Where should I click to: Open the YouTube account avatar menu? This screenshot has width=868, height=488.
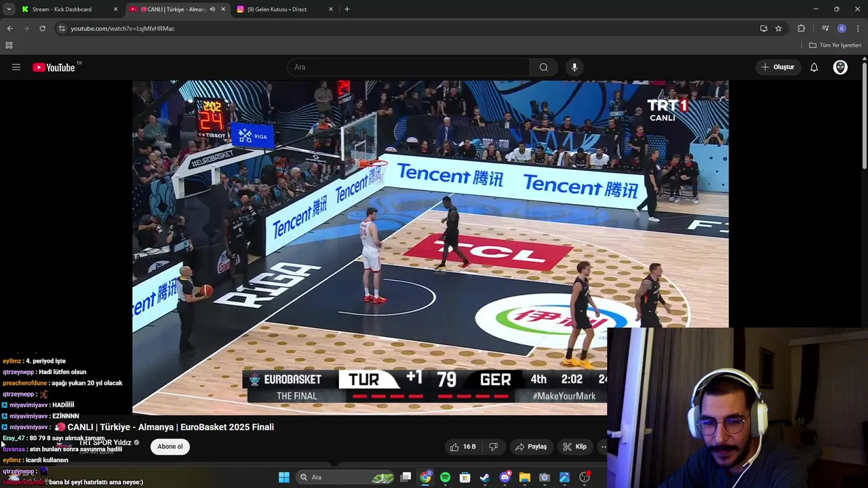point(840,67)
